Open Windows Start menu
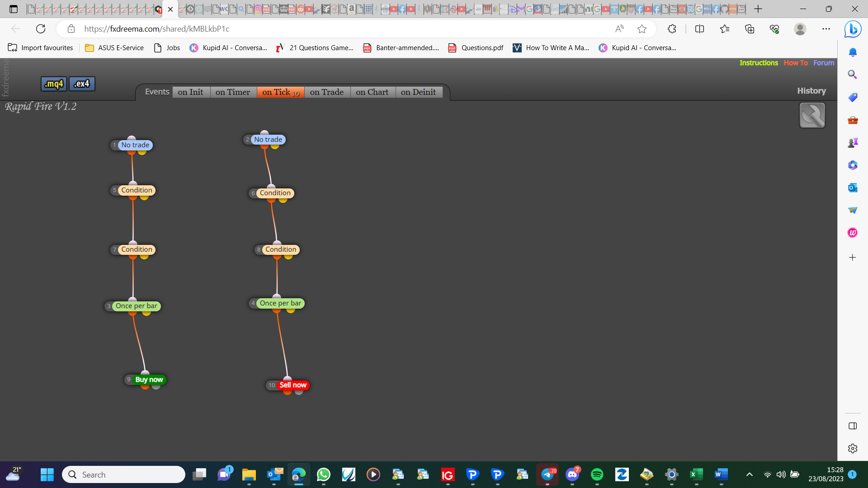Viewport: 868px width, 488px height. [x=47, y=474]
